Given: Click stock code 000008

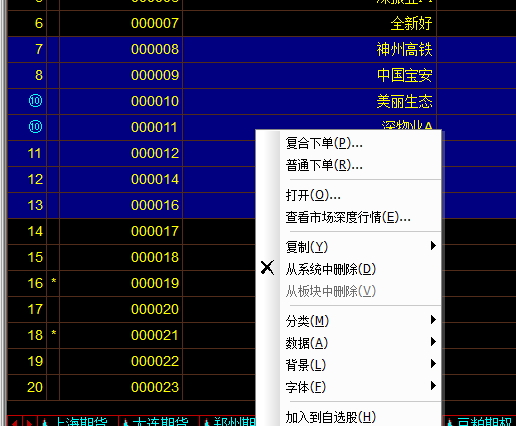Looking at the screenshot, I should [155, 49].
